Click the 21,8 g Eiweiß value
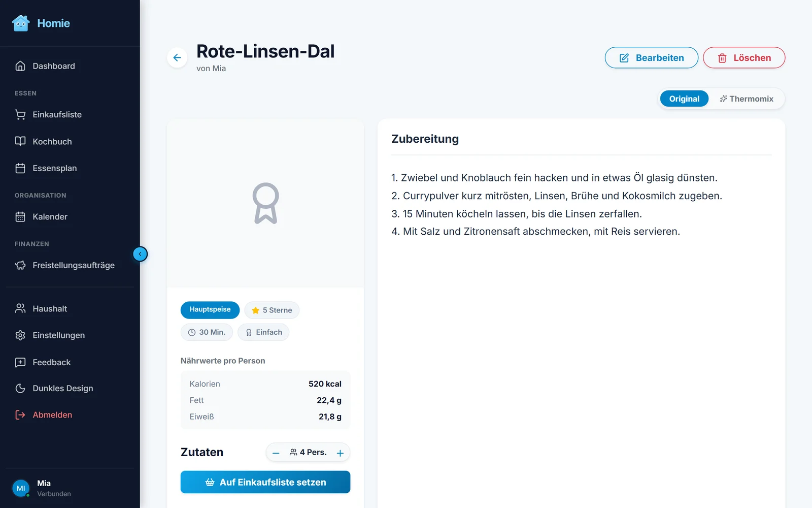Viewport: 812px width, 508px height. 330,417
